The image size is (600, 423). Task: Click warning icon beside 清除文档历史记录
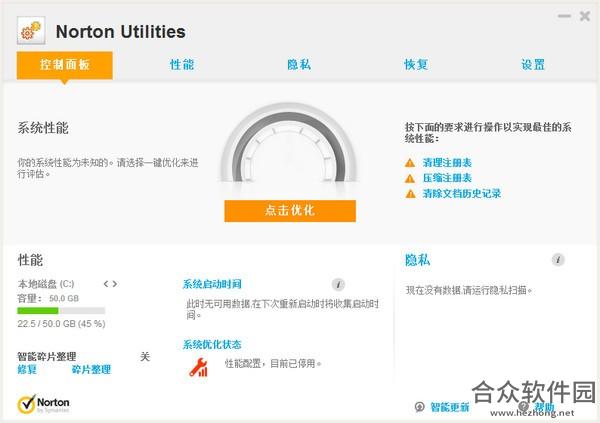[410, 194]
